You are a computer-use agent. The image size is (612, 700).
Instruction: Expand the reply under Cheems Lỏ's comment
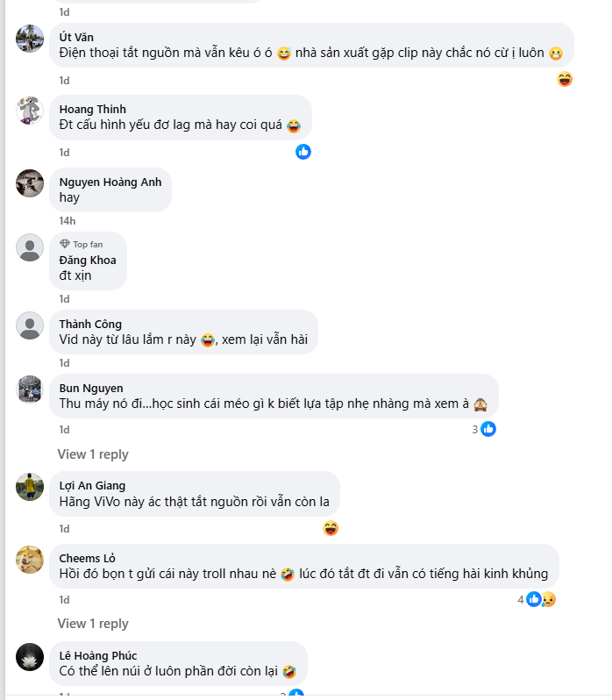coord(93,624)
